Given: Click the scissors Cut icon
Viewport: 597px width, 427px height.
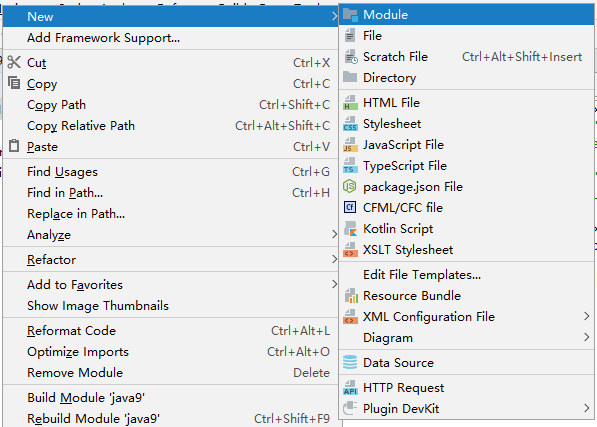Looking at the screenshot, I should (14, 62).
